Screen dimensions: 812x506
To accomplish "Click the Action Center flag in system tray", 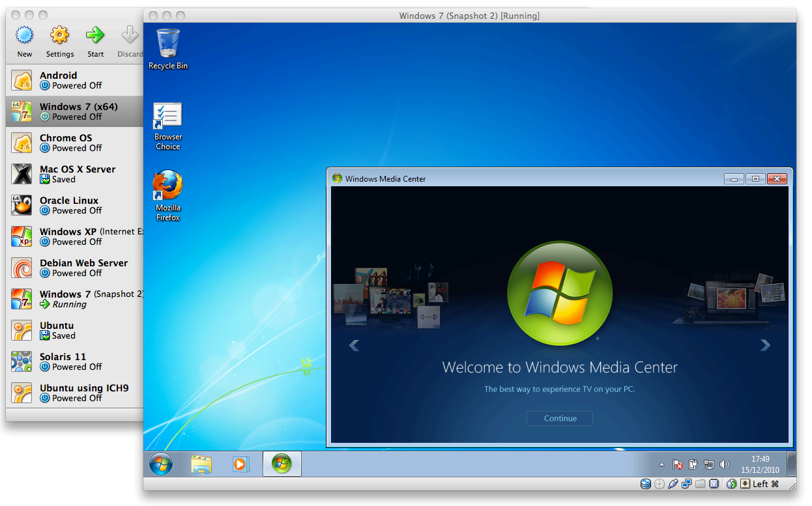I will tap(678, 464).
